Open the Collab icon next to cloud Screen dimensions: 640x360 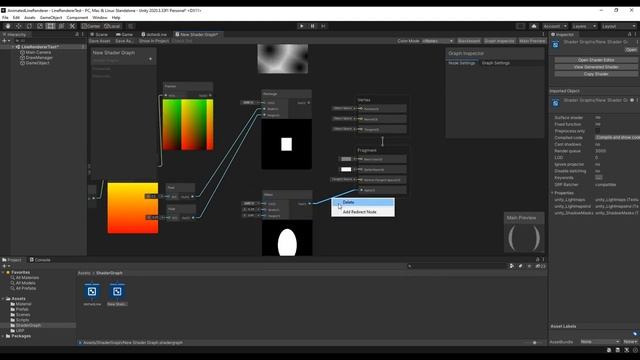520,26
